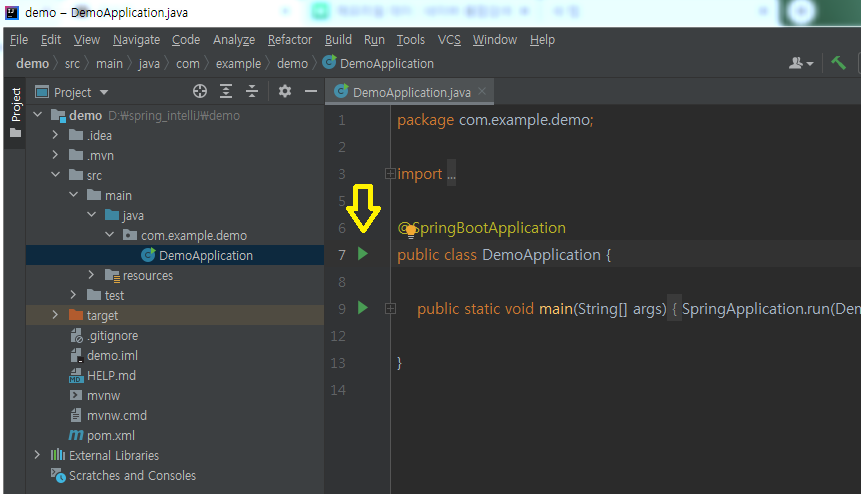
Task: Click line number 7 in gutter
Action: pos(342,255)
